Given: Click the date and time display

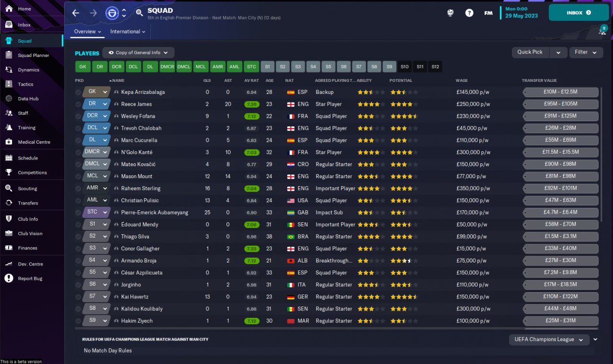Looking at the screenshot, I should click(522, 12).
